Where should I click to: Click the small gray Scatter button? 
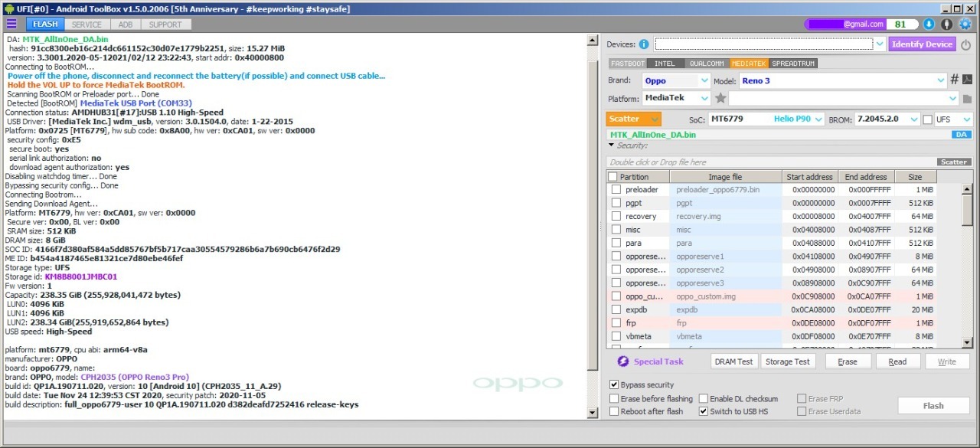(x=954, y=162)
